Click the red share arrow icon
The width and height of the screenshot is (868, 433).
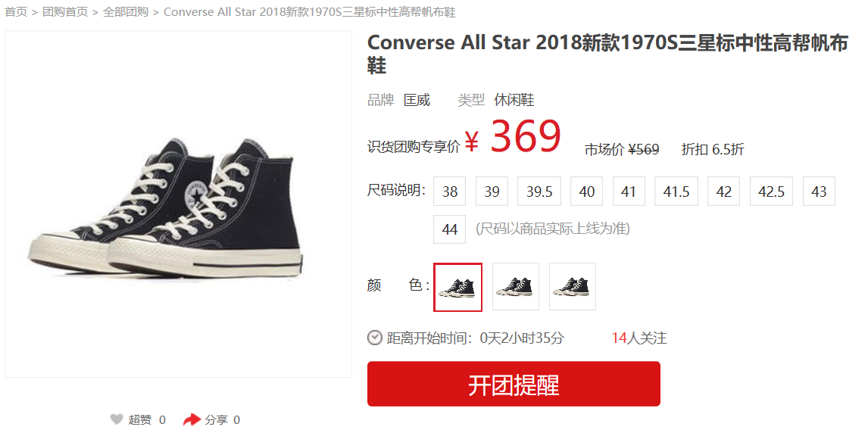click(x=192, y=419)
